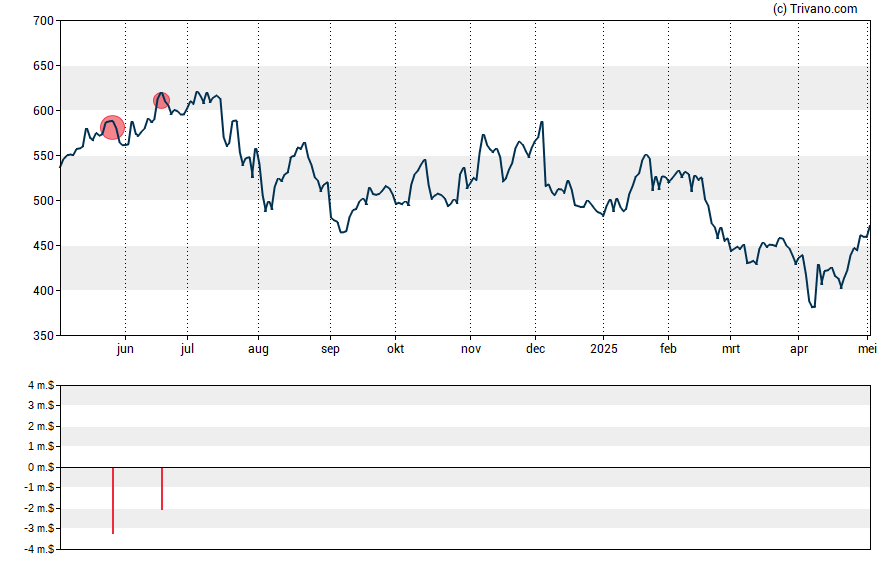Viewport: 888px width, 565px height.
Task: Select the 350 price axis label
Action: click(x=43, y=336)
